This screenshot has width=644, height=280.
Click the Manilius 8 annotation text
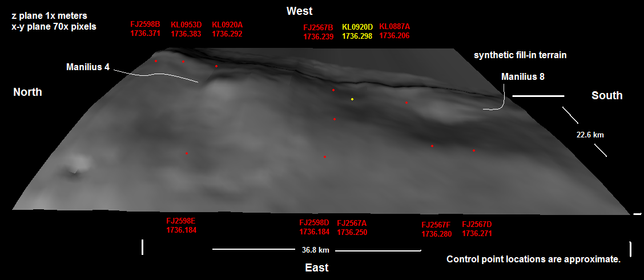pos(523,76)
